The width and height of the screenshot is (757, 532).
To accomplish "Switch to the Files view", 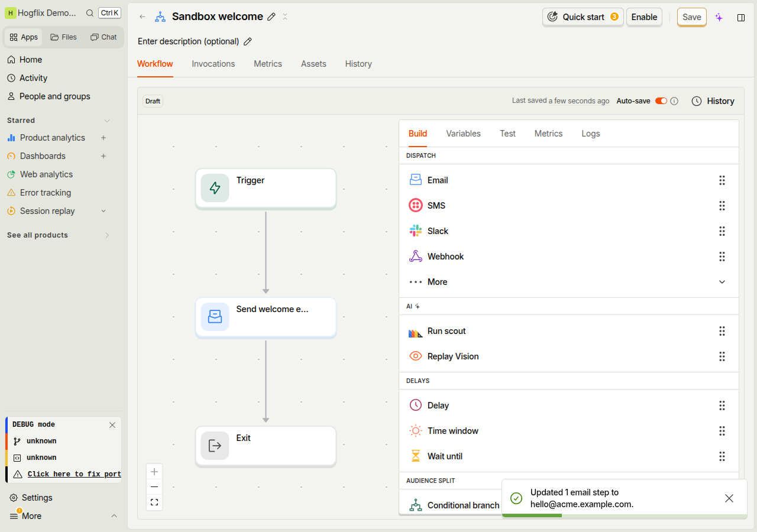I will (63, 37).
